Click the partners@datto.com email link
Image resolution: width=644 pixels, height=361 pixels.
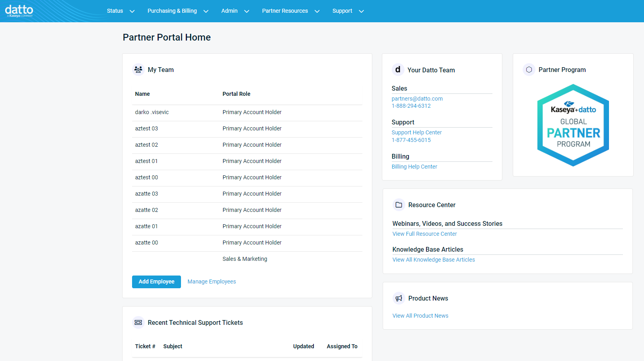(x=417, y=99)
